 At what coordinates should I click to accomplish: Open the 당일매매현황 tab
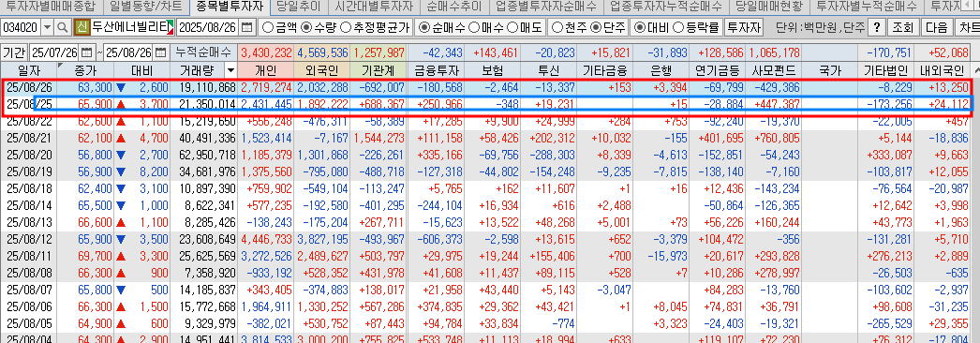click(768, 7)
